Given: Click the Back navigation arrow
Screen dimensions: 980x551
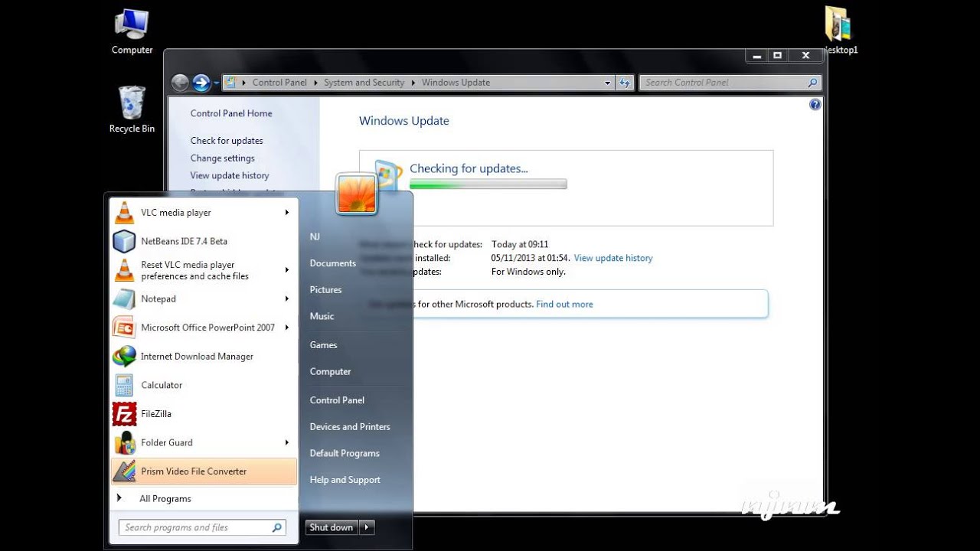Looking at the screenshot, I should (x=180, y=83).
